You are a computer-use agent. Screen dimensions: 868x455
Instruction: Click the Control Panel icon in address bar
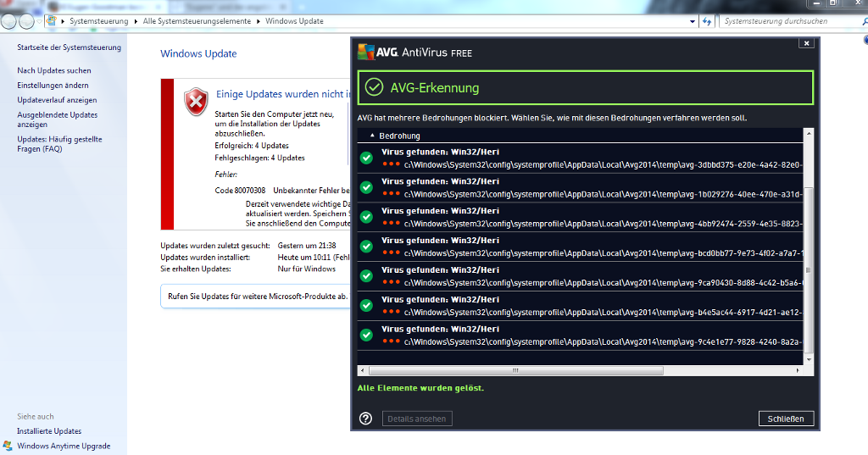[52, 21]
